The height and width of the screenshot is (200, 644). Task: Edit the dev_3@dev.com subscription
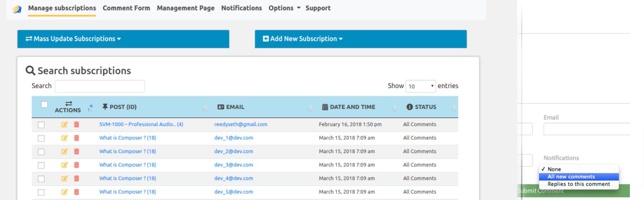(x=64, y=165)
